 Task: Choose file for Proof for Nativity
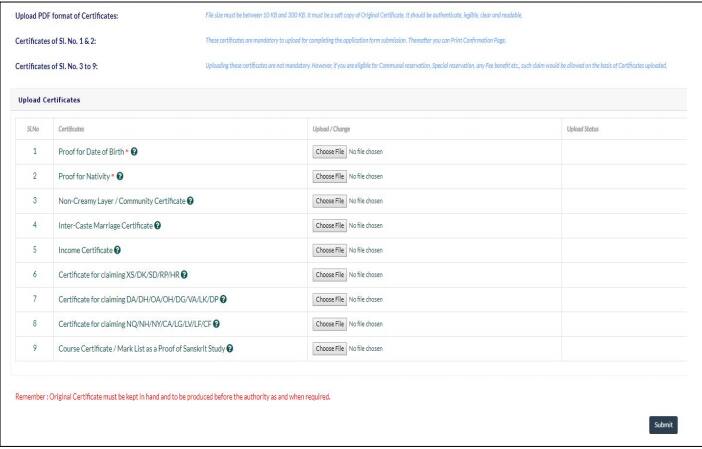(x=329, y=176)
